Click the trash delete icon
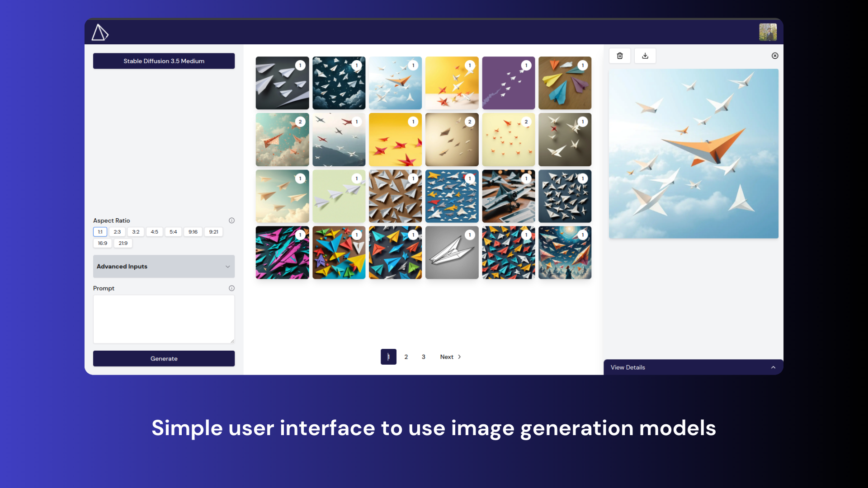 pyautogui.click(x=620, y=56)
